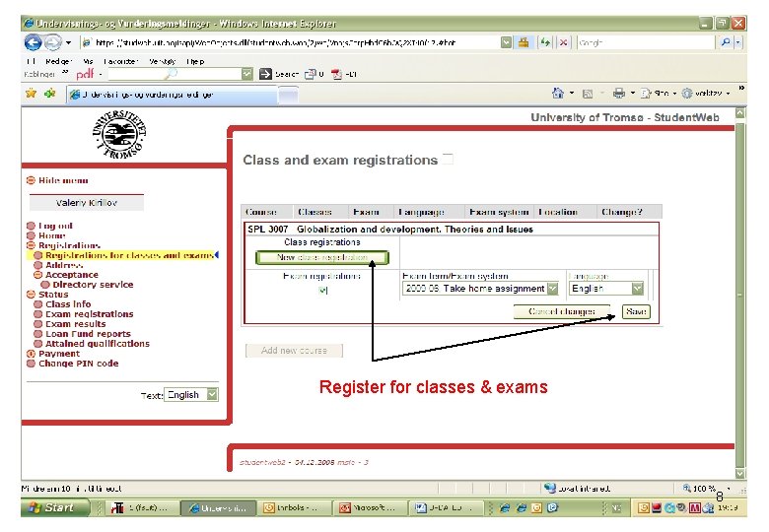Collapse the Status menu section
The height and width of the screenshot is (532, 769).
click(x=31, y=295)
